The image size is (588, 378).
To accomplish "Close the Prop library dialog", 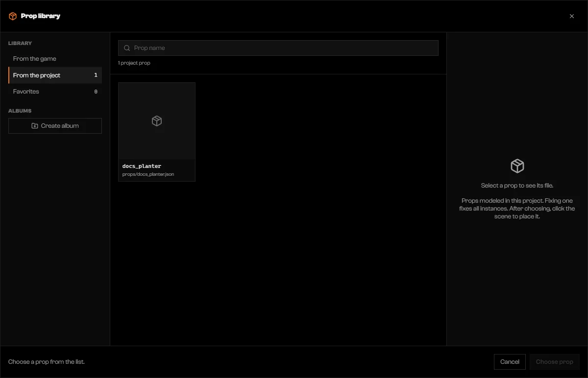I will (572, 16).
